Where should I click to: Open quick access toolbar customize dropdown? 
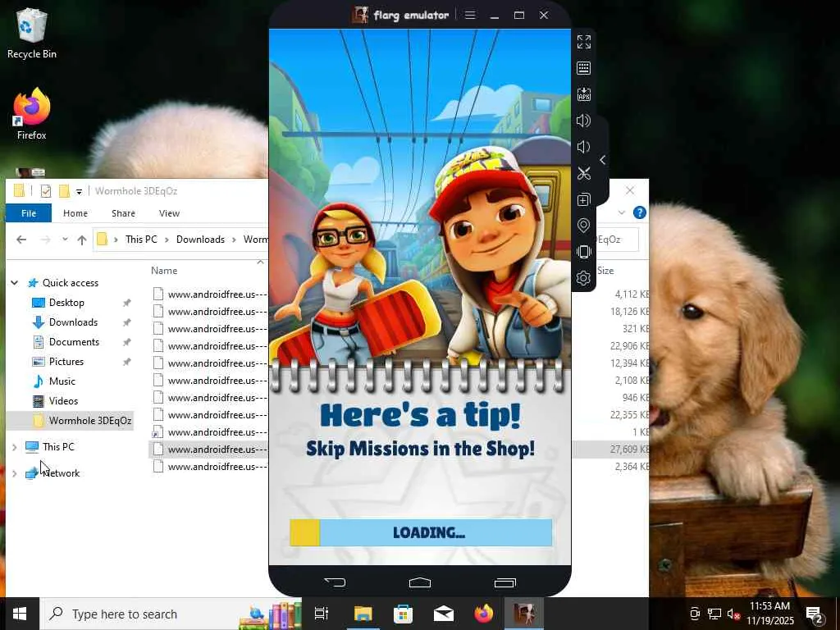coord(79,191)
